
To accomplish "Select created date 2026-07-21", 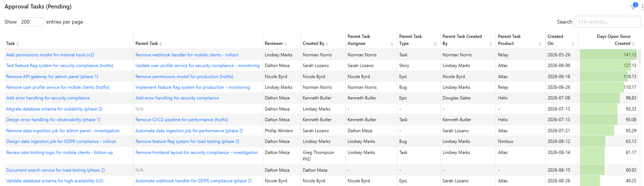I will click(x=559, y=131).
